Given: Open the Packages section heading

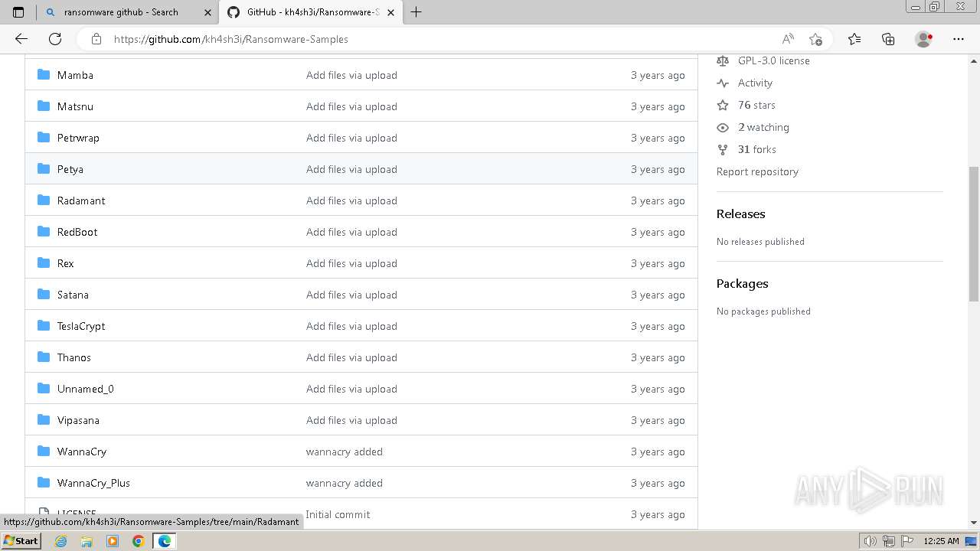Looking at the screenshot, I should (x=742, y=283).
